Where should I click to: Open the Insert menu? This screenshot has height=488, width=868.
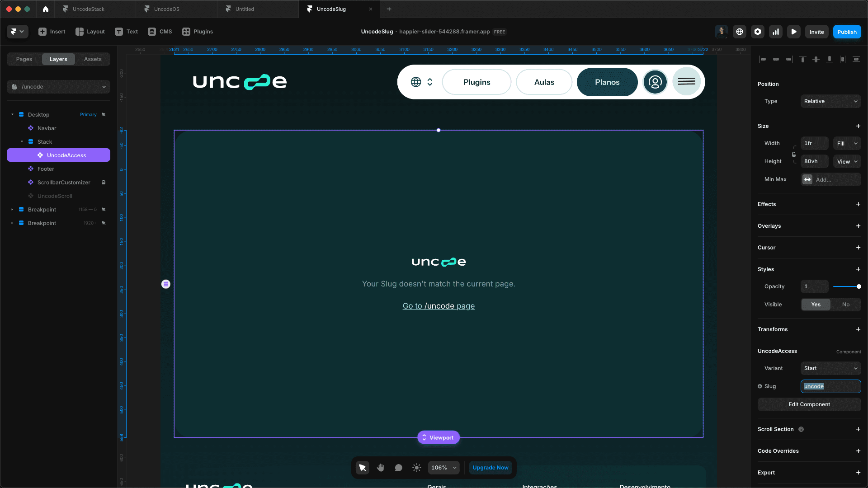coord(52,32)
